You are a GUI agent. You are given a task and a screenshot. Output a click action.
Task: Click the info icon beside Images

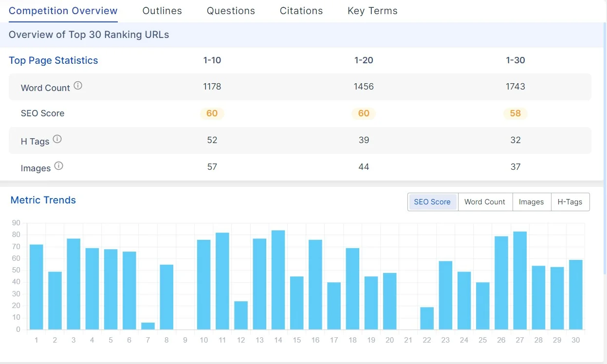coord(58,165)
